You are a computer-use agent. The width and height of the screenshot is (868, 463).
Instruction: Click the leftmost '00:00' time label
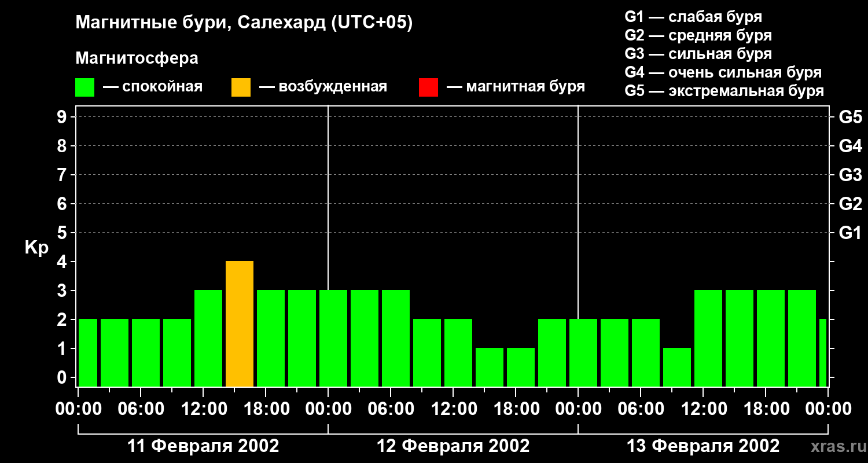[x=78, y=409]
